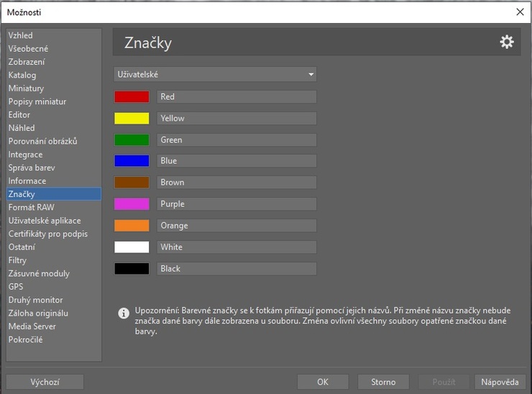Screen dimensions: 532x394
Task: Go to the Katalog section
Action: coord(54,75)
